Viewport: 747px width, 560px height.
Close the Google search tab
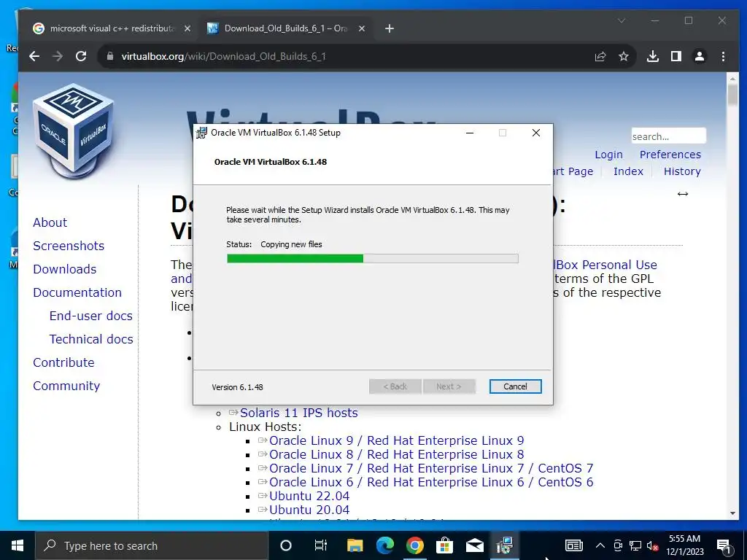click(187, 28)
